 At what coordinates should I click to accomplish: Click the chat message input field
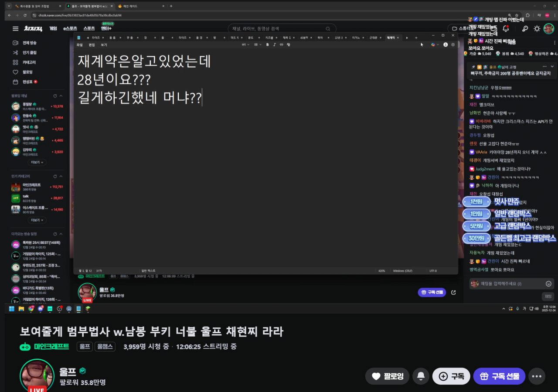point(506,283)
